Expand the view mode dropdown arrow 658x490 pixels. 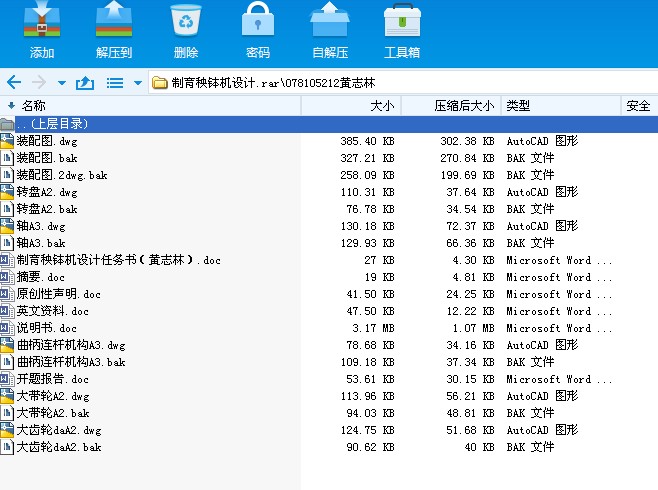tap(138, 83)
